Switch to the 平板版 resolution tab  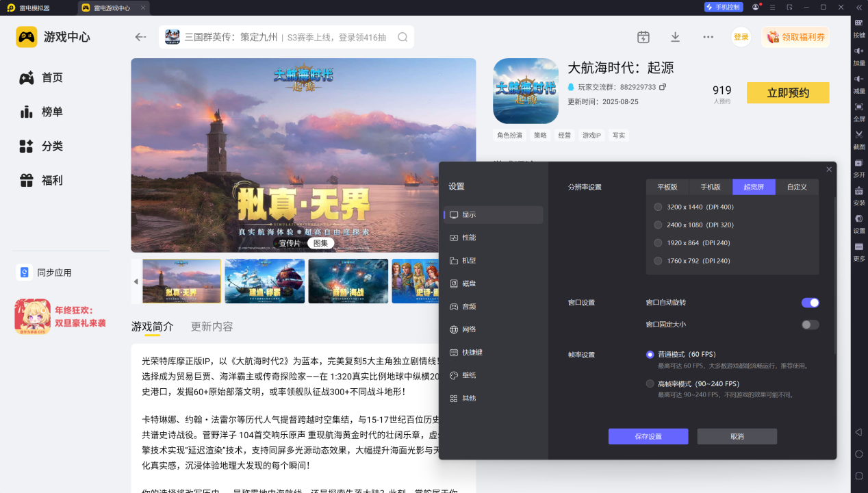pos(667,187)
